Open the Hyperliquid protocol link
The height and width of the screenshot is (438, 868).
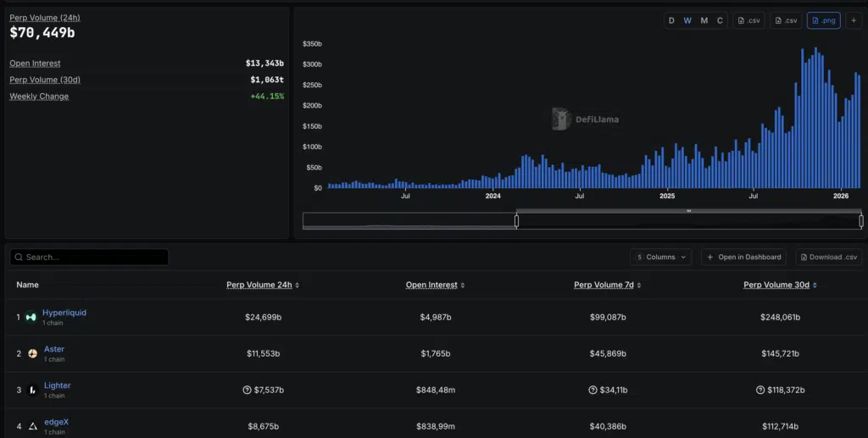[64, 313]
